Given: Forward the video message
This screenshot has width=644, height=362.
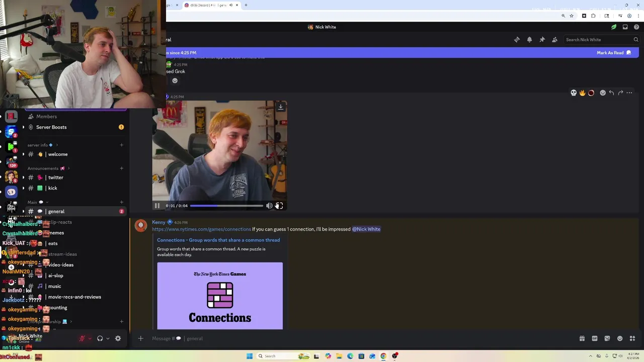Looking at the screenshot, I should click(620, 93).
